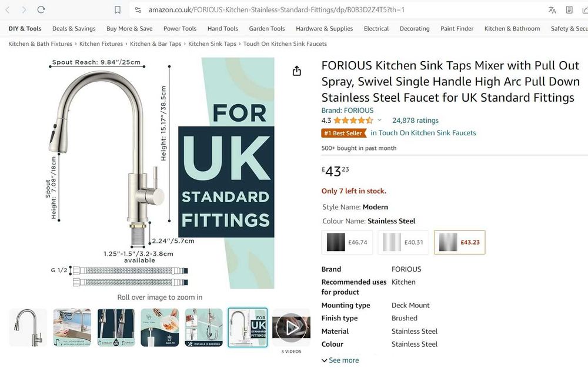Select the black colour option at £46.74
This screenshot has height=368, width=588.
(x=347, y=242)
